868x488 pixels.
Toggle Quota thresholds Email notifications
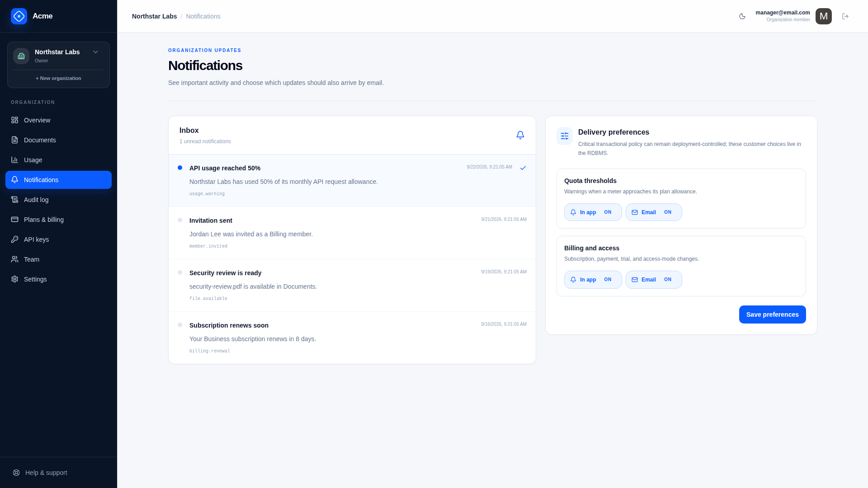click(654, 212)
